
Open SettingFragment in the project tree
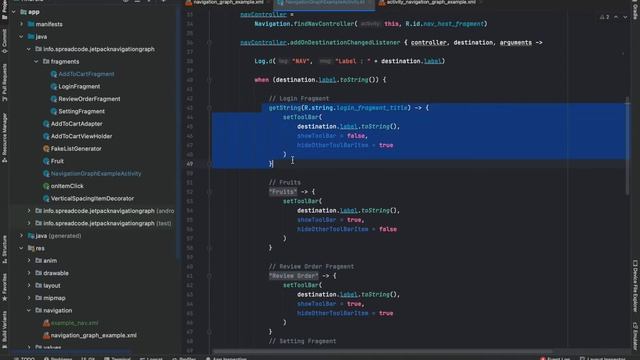point(81,111)
